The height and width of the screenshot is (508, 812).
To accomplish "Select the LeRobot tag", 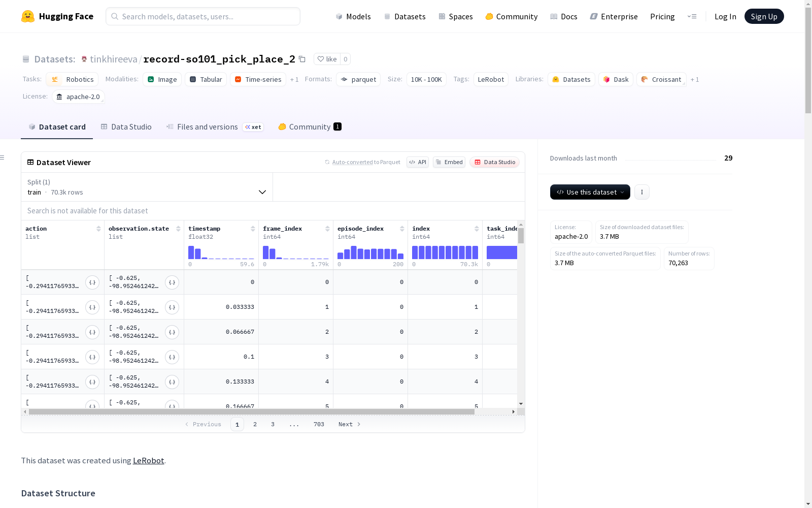I will [491, 79].
